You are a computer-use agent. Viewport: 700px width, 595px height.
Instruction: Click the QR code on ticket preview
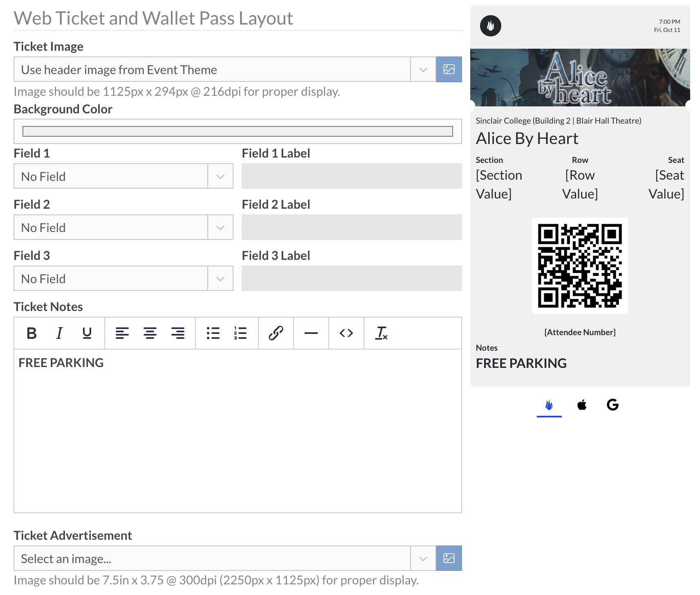coord(580,266)
